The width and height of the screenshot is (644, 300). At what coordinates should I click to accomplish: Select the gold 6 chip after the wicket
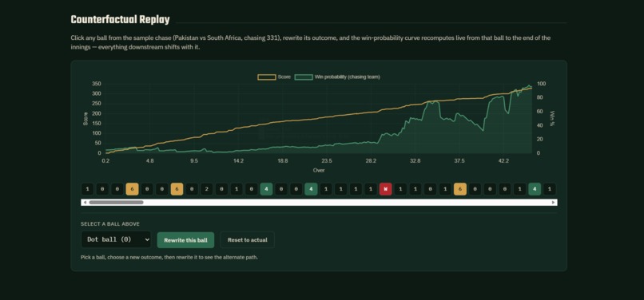click(x=460, y=189)
